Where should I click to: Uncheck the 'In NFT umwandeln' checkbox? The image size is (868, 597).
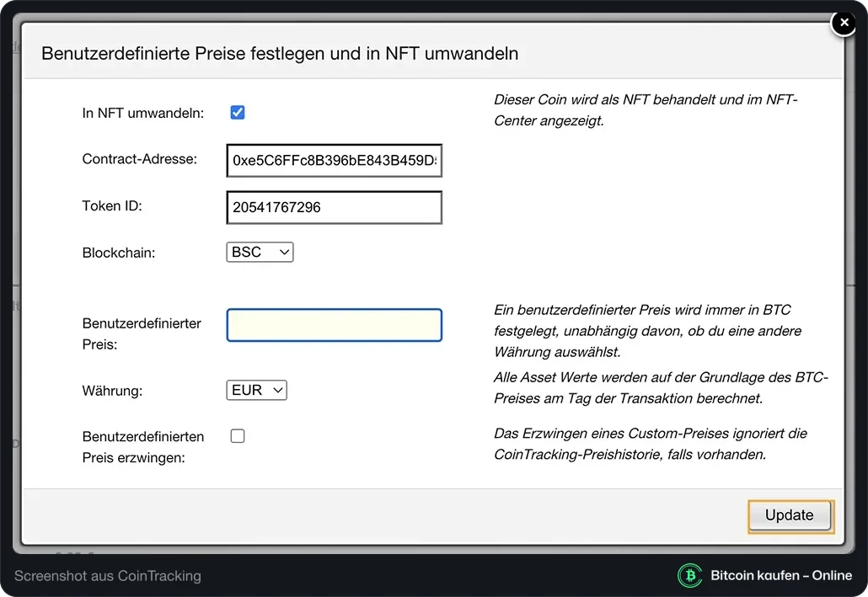point(238,112)
